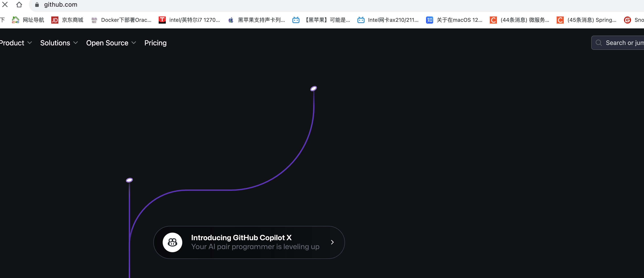Click the lock icon beside github.com
This screenshot has width=644, height=278.
[37, 4]
